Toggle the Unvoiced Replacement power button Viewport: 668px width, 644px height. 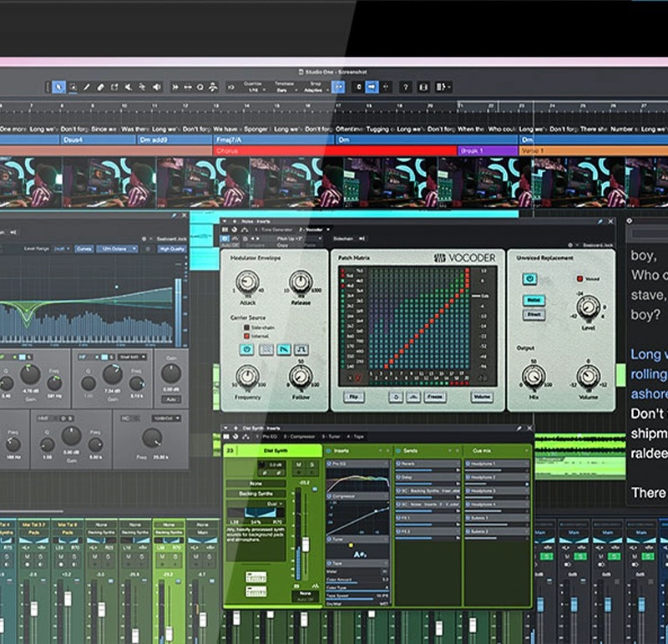[x=529, y=279]
